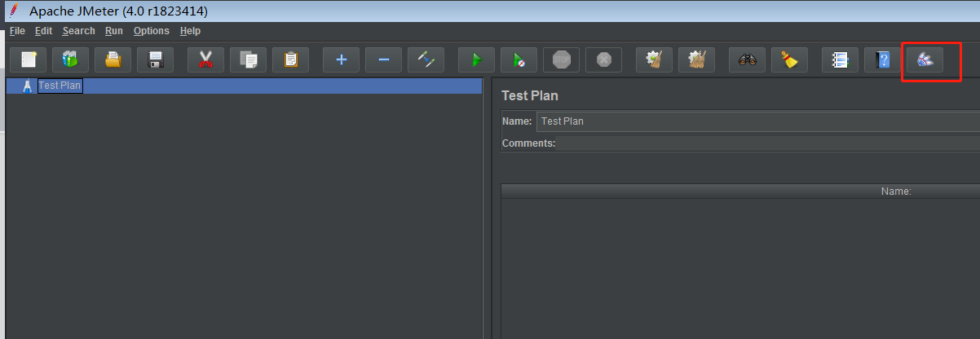Click the Name input field
The image size is (980, 339).
pyautogui.click(x=758, y=121)
